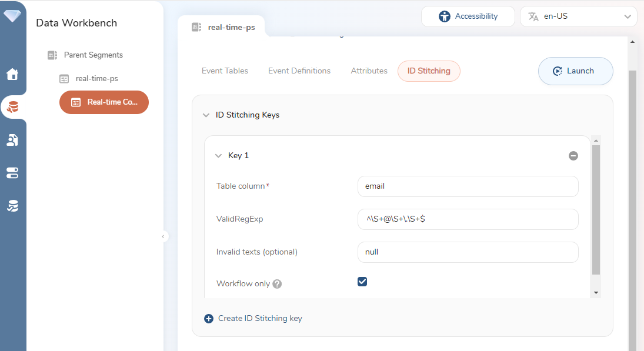Image resolution: width=644 pixels, height=351 pixels.
Task: Open the audience profiles sidebar icon
Action: coord(12,140)
